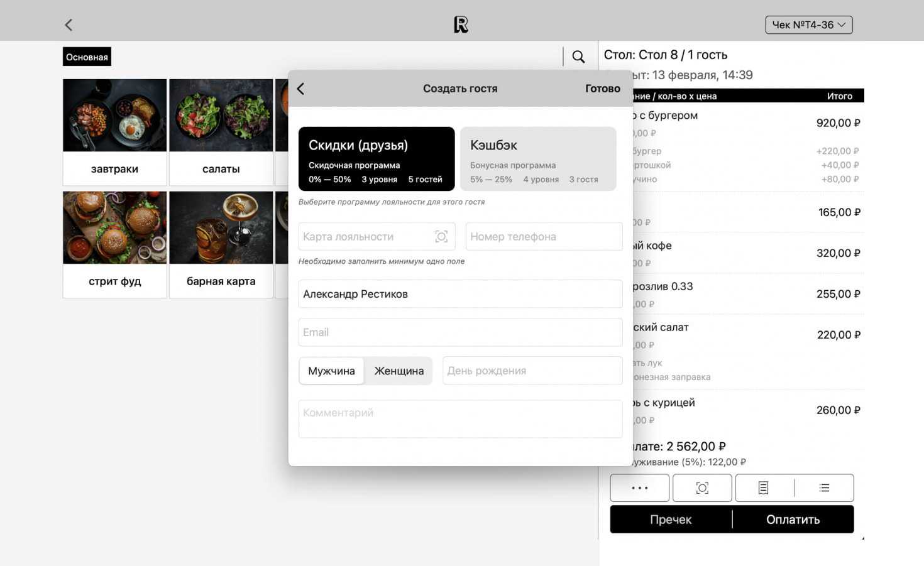The height and width of the screenshot is (566, 924).
Task: Open the завтраки category
Action: click(x=114, y=132)
